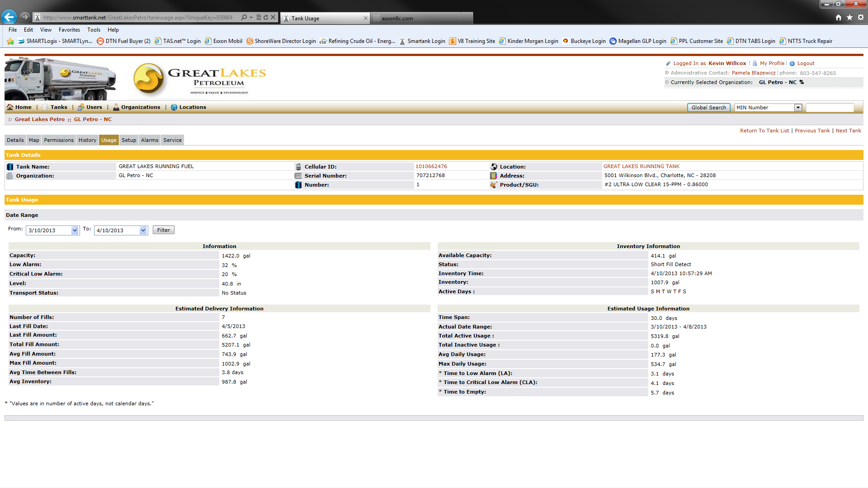Click the Home house icon in the navigation bar

pos(10,107)
